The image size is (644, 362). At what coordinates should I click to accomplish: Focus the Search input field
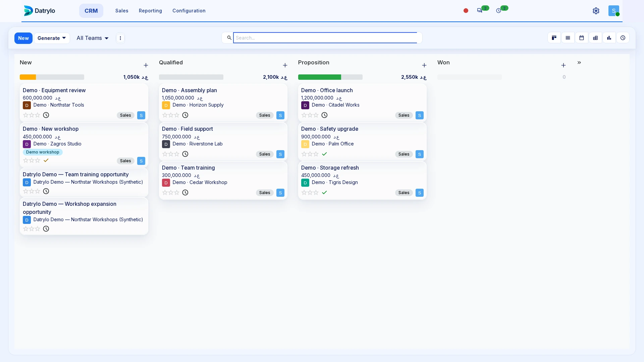click(325, 38)
